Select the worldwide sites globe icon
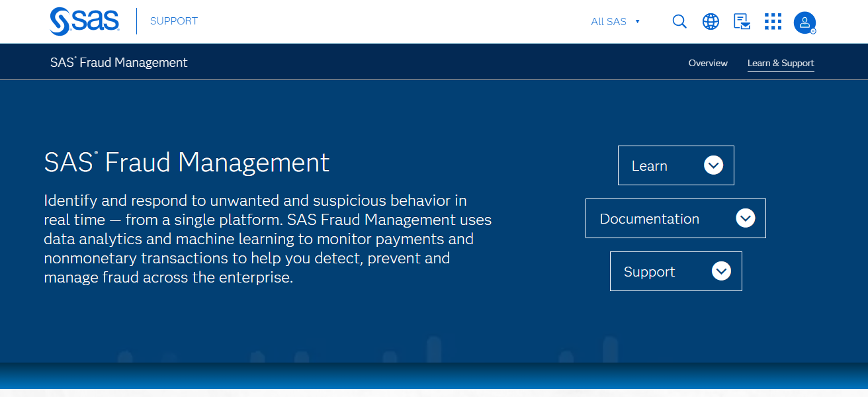 [x=711, y=21]
